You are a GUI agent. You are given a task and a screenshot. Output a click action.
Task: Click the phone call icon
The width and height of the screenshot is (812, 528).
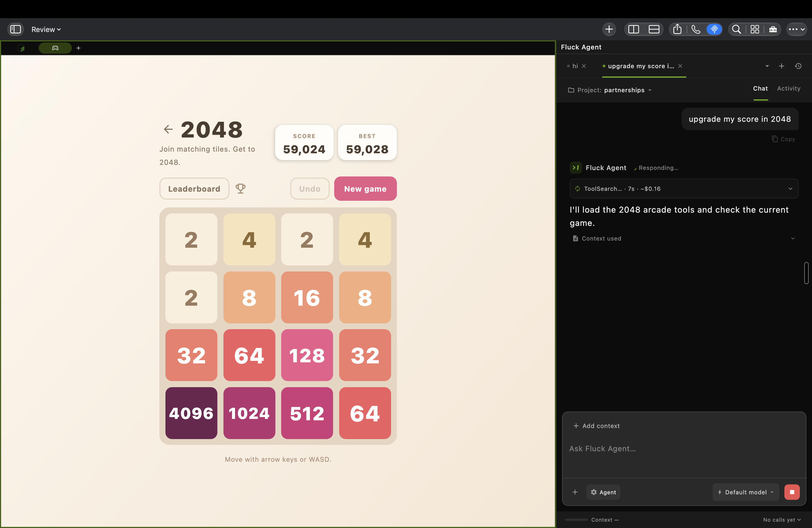696,29
